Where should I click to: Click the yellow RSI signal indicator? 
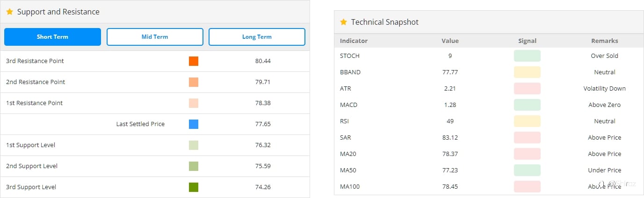pyautogui.click(x=527, y=121)
